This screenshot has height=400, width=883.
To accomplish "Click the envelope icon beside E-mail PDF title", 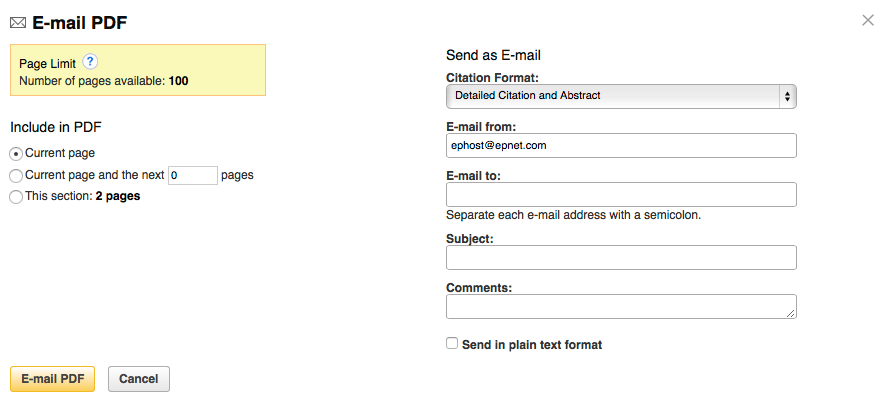I will pyautogui.click(x=17, y=21).
